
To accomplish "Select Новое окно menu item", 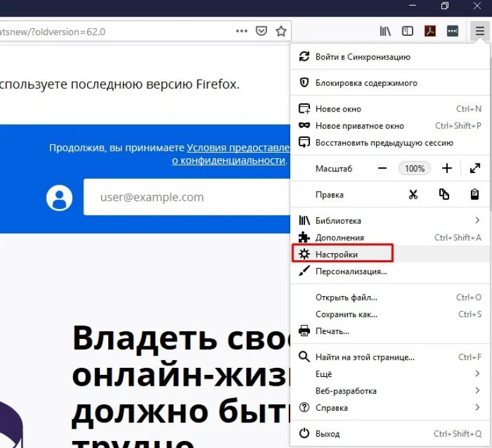I will pos(389,109).
